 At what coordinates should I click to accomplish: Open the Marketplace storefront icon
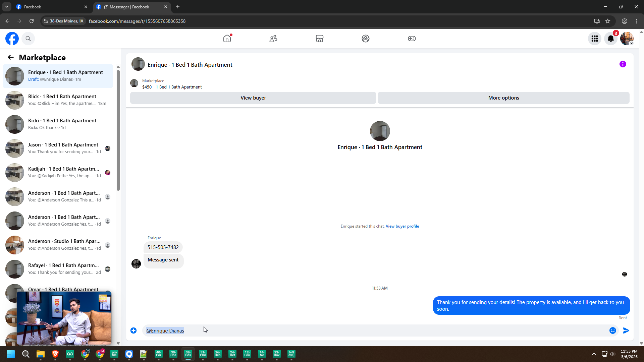point(319,39)
